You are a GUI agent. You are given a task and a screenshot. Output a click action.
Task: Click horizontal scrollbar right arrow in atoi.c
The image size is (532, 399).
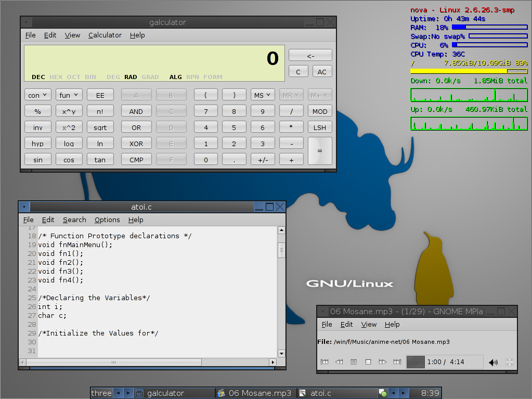[273, 363]
